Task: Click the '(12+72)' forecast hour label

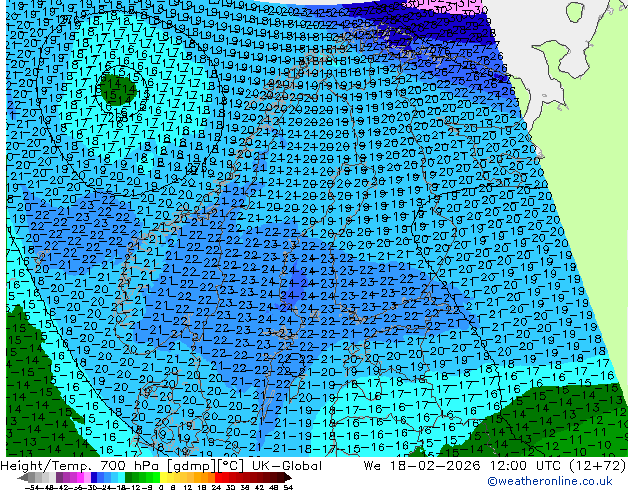Action: [598, 466]
